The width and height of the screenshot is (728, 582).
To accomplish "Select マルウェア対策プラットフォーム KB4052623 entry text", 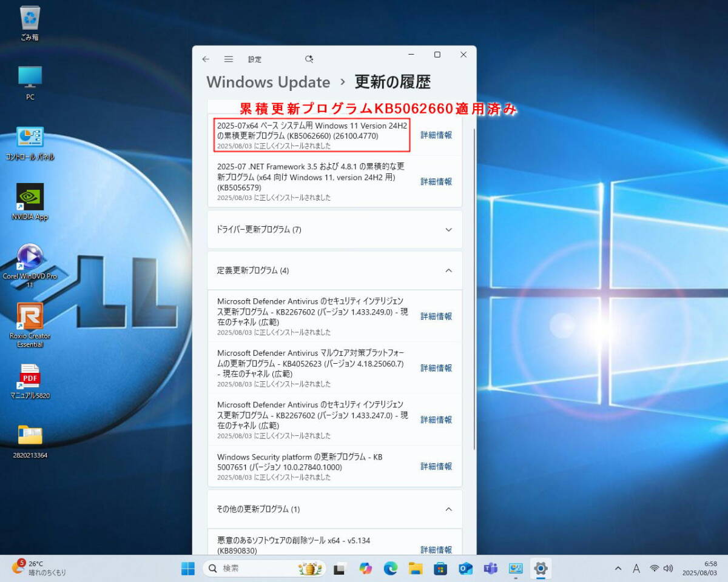I will pyautogui.click(x=311, y=363).
